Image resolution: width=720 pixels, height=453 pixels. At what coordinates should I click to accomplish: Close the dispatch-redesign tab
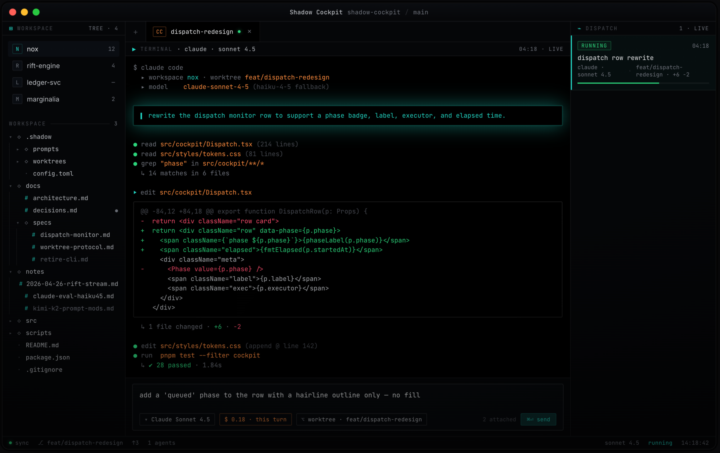249,32
